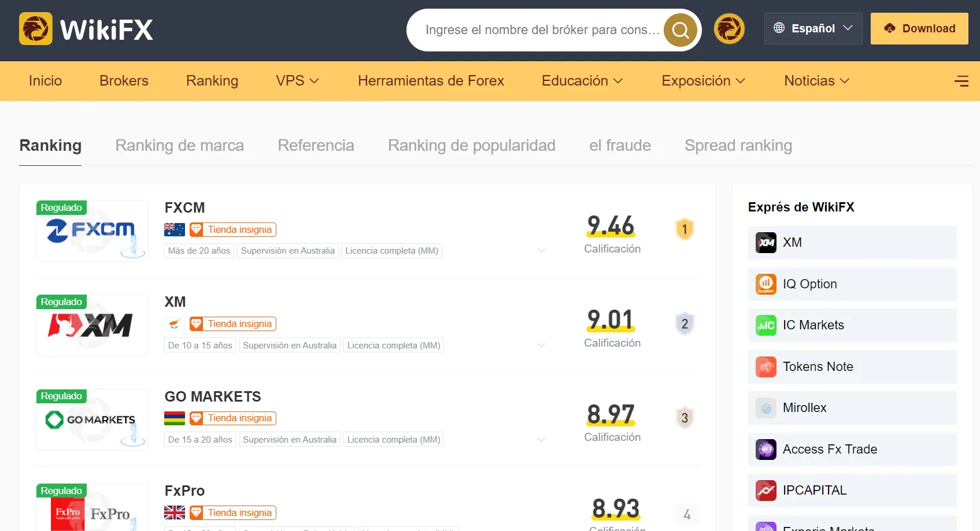Go to Inicio in navigation bar

point(45,81)
